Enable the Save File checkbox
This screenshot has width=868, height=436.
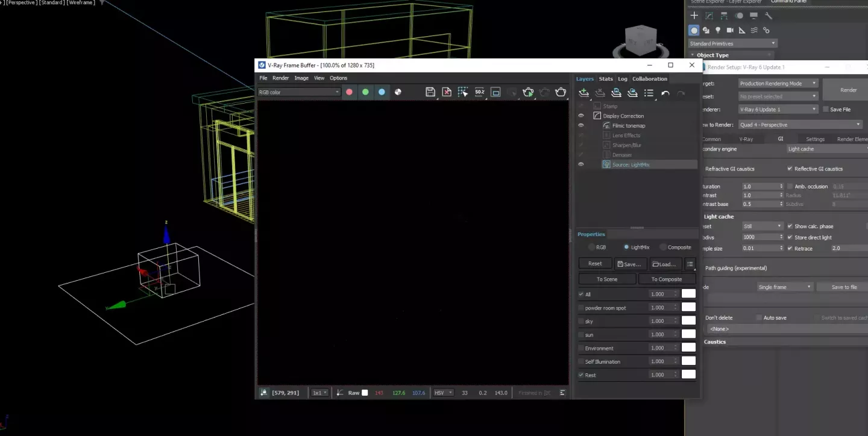(825, 110)
